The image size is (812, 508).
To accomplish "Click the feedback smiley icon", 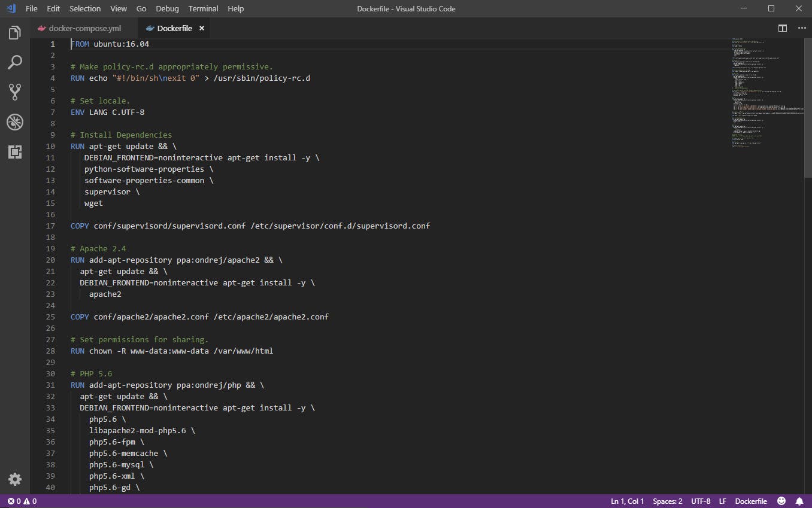I will [781, 501].
